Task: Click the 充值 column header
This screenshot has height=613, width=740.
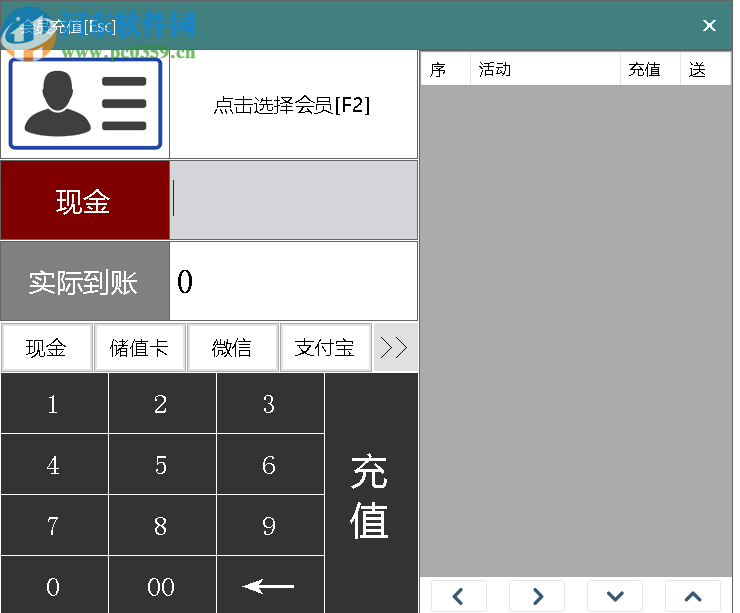Action: pyautogui.click(x=650, y=69)
